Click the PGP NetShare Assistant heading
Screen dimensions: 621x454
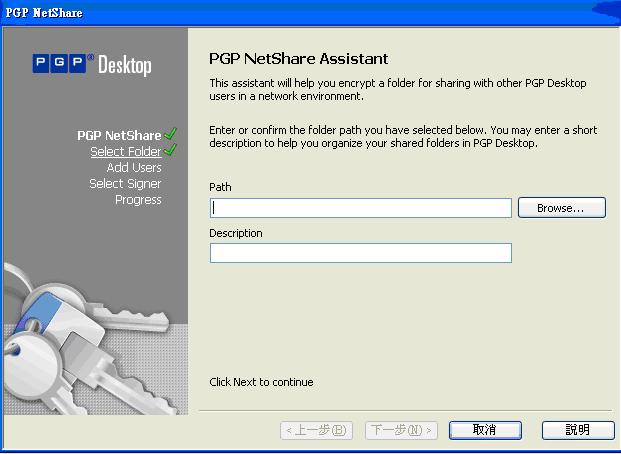pyautogui.click(x=298, y=59)
